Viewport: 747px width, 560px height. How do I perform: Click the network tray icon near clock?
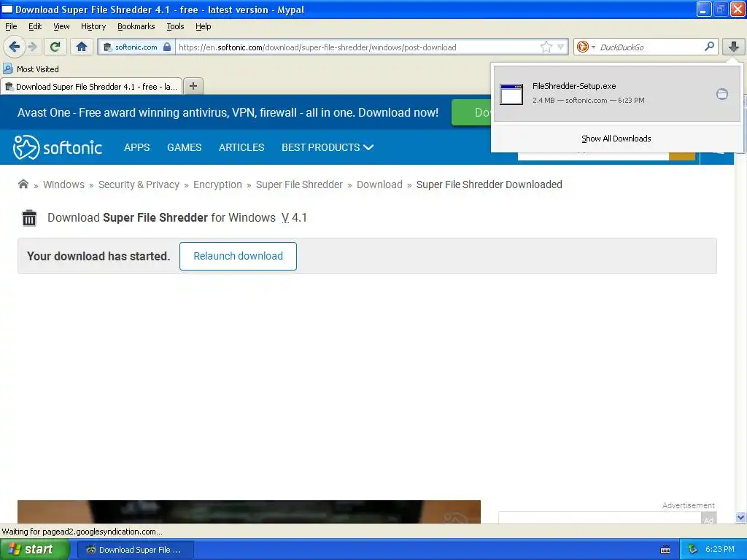[x=693, y=550]
